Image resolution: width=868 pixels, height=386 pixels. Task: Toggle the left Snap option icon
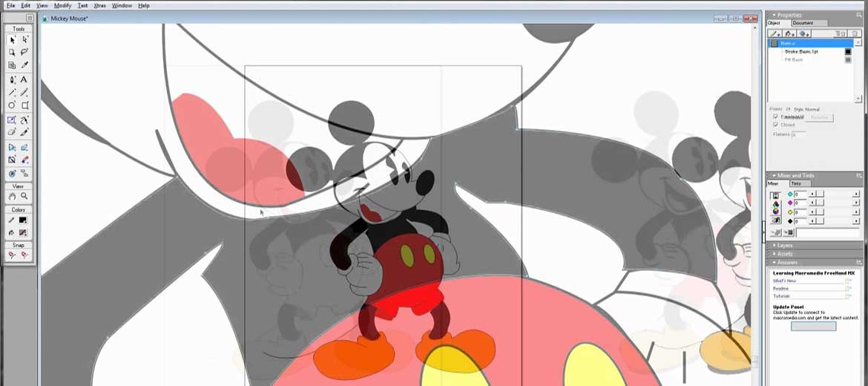point(12,255)
